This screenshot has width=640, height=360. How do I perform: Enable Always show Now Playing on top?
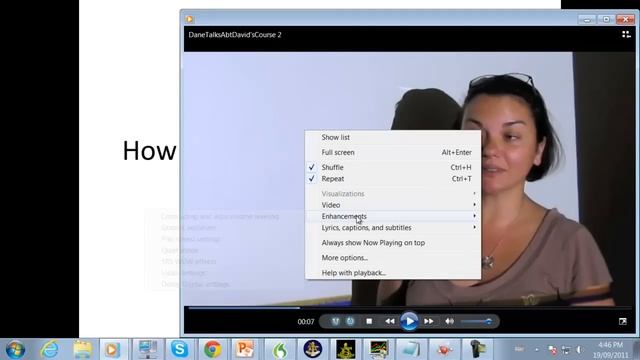tap(393, 243)
